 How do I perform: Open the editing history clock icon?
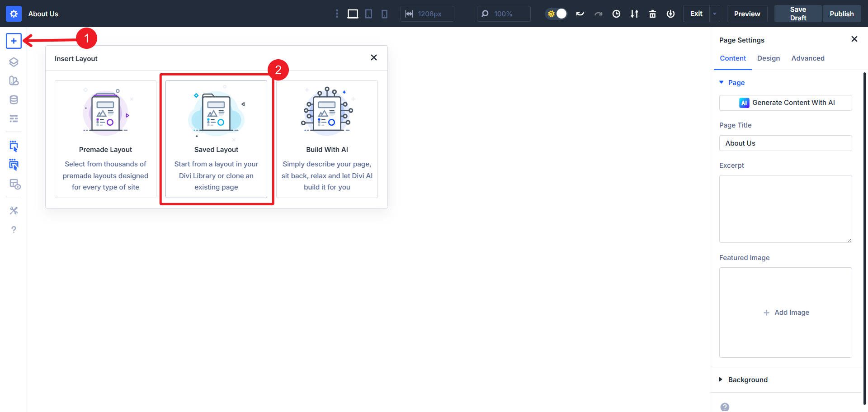click(x=616, y=14)
